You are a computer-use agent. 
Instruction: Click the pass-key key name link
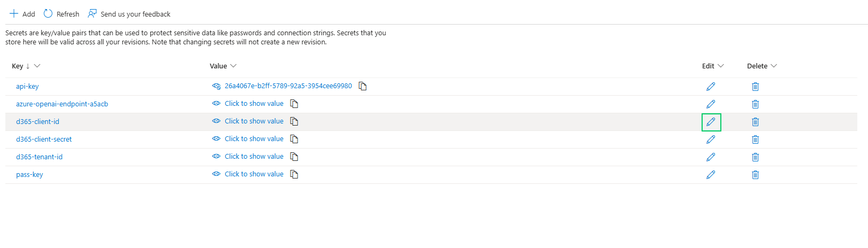tap(29, 175)
